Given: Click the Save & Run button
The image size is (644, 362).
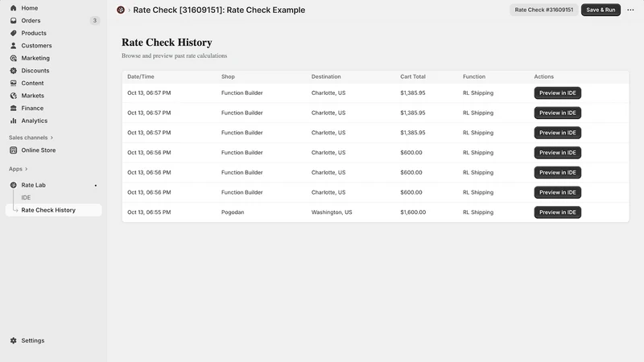Looking at the screenshot, I should click(x=601, y=10).
